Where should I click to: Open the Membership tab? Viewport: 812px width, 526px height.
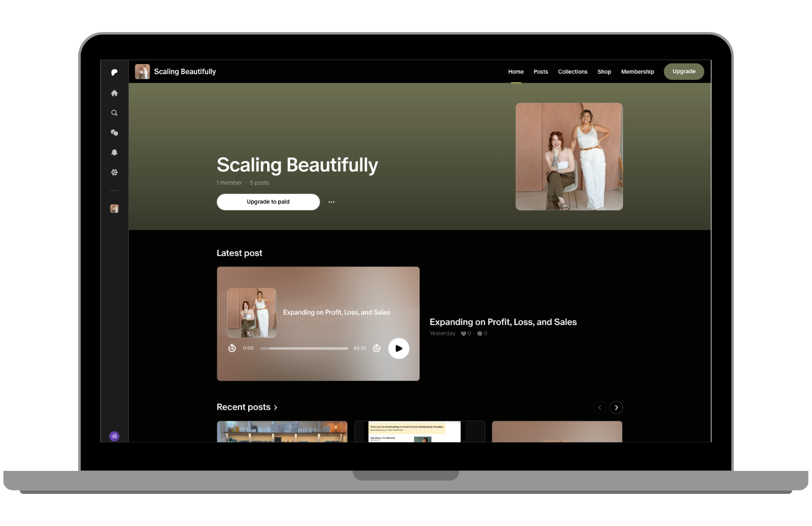[638, 72]
